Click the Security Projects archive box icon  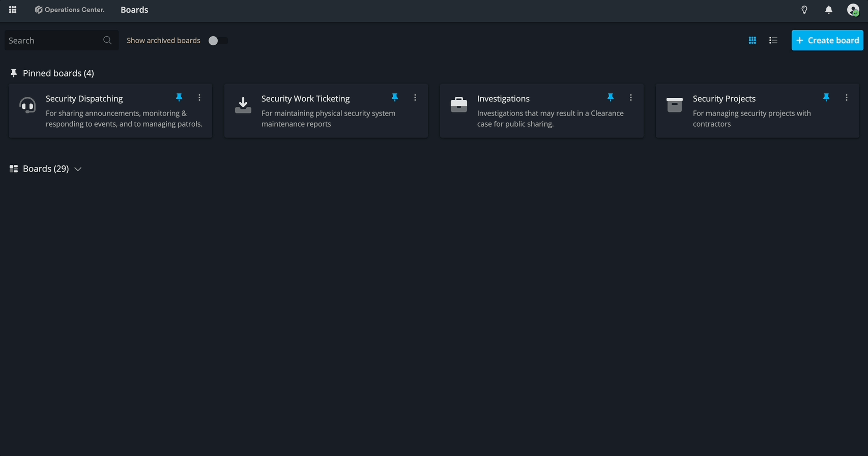(675, 105)
